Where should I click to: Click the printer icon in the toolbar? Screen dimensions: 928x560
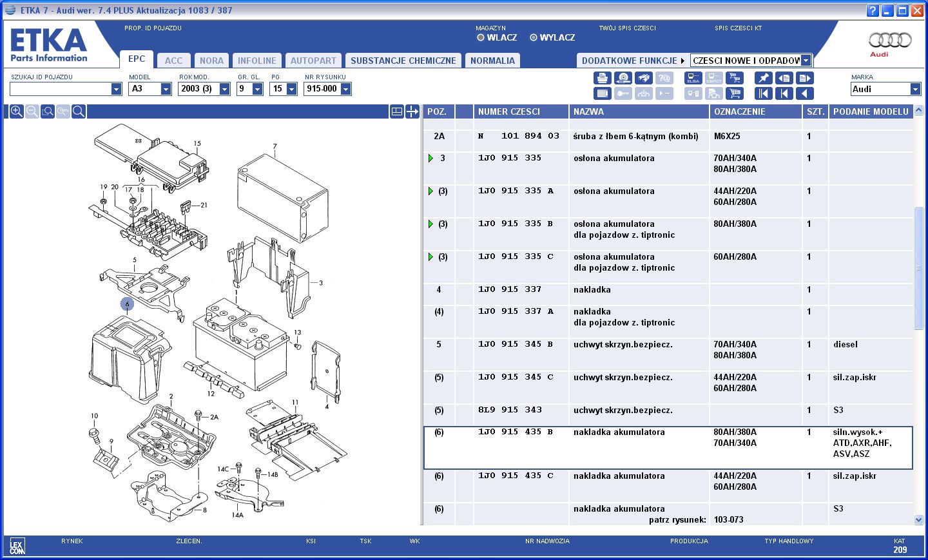coord(603,78)
